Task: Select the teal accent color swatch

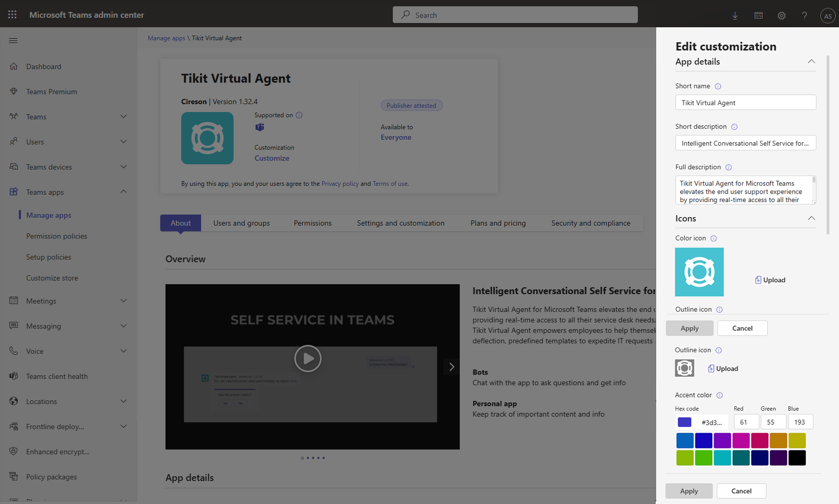Action: pyautogui.click(x=722, y=457)
